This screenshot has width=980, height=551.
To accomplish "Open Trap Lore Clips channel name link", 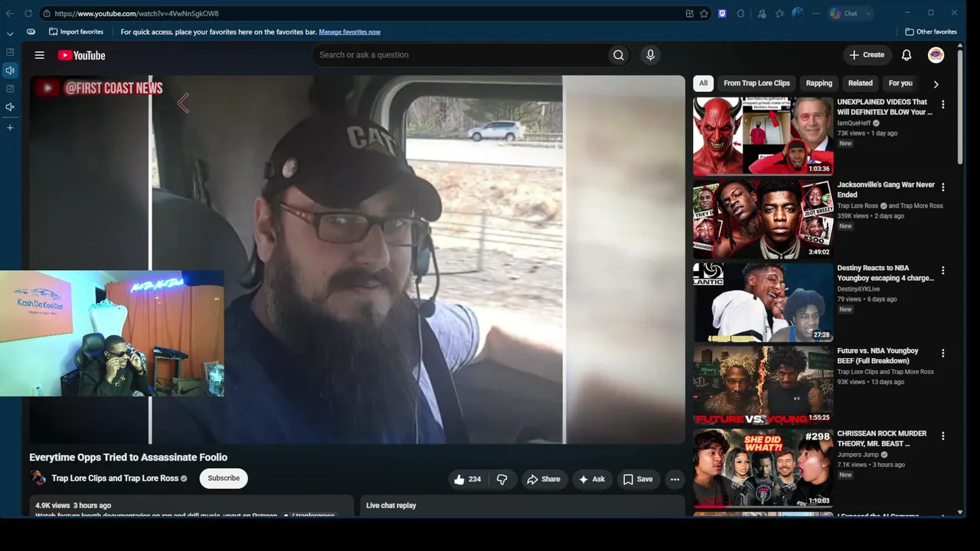I will pyautogui.click(x=115, y=478).
